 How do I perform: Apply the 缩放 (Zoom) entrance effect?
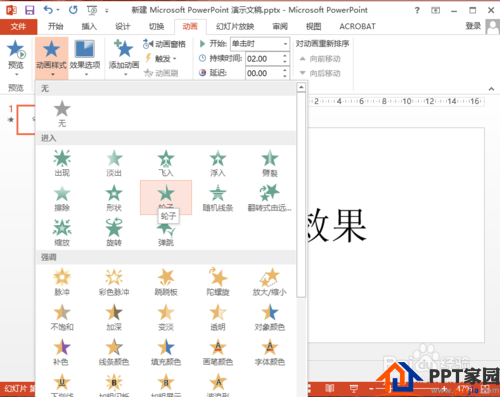pyautogui.click(x=62, y=233)
